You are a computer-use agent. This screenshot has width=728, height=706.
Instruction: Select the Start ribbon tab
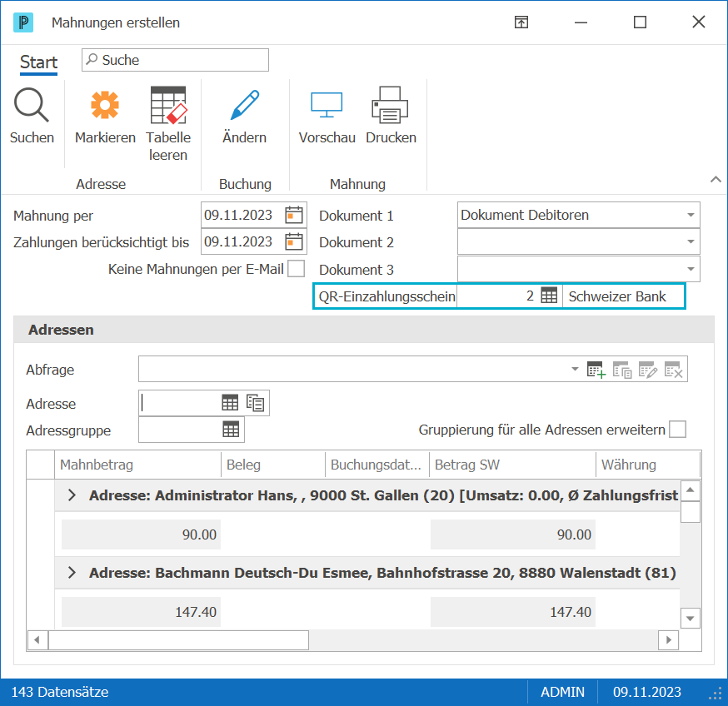38,62
